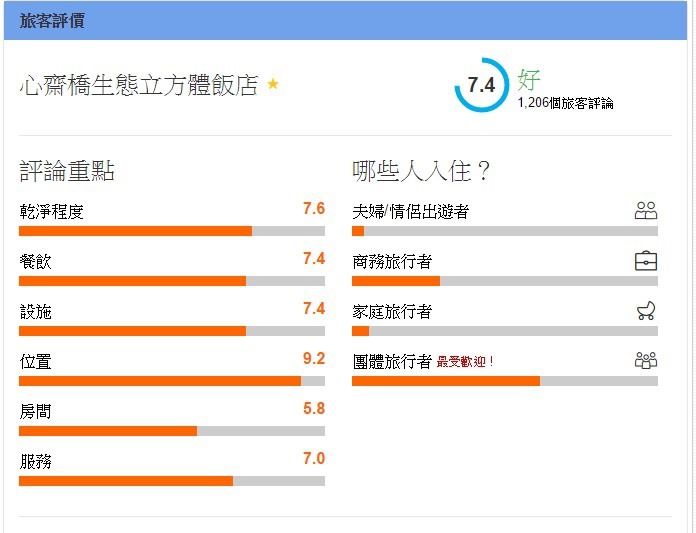The height and width of the screenshot is (533, 696).
Task: Select the 旅客評價 header tab
Action: click(52, 21)
